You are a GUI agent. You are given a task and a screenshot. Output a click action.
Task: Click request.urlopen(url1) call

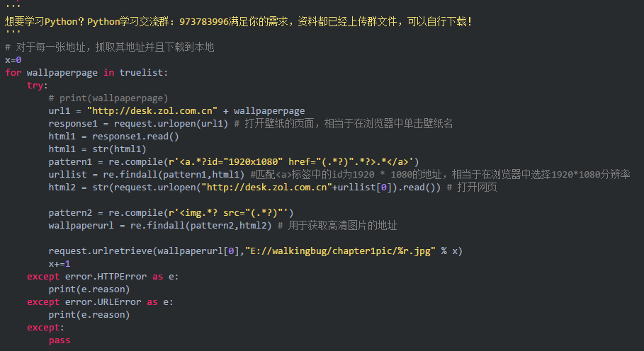[171, 123]
